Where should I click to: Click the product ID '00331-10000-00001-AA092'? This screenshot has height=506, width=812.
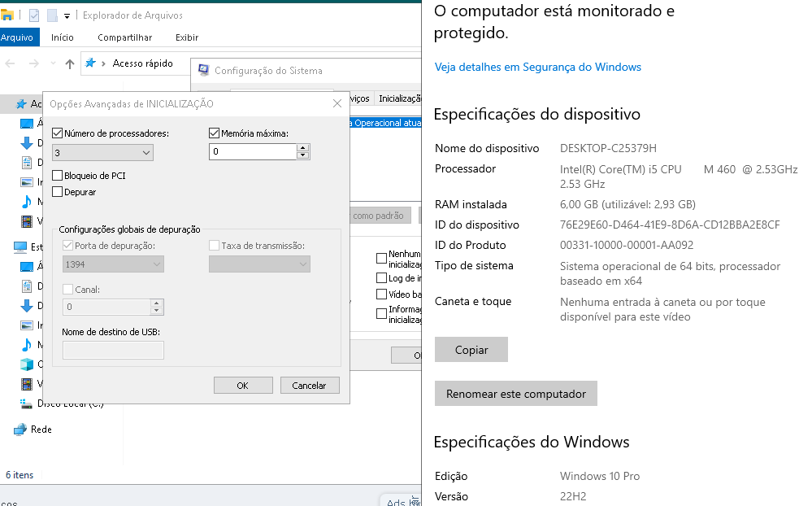(x=627, y=245)
